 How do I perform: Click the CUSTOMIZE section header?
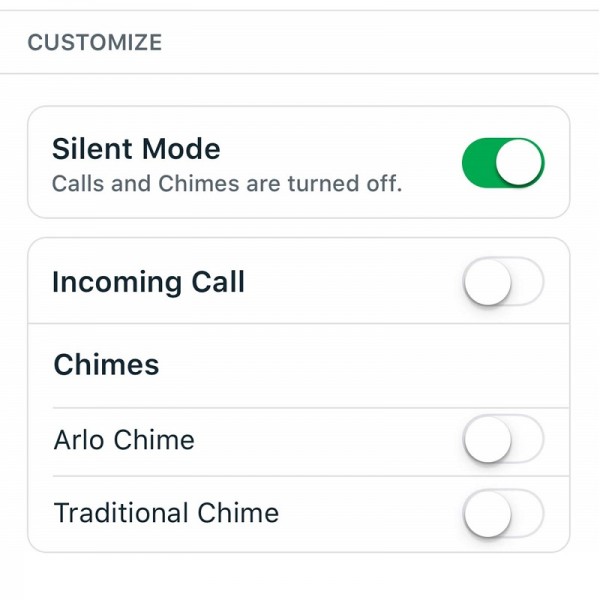(95, 42)
